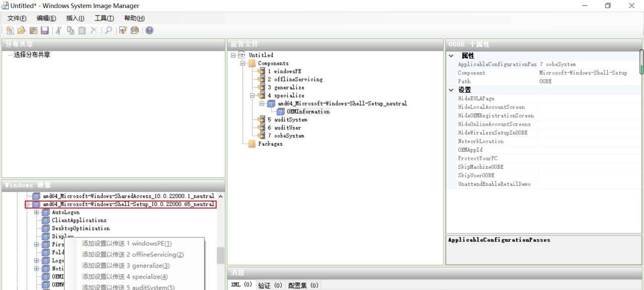Collapse the Components node in the answer file tree
Image resolution: width=644 pixels, height=290 pixels.
coord(243,63)
